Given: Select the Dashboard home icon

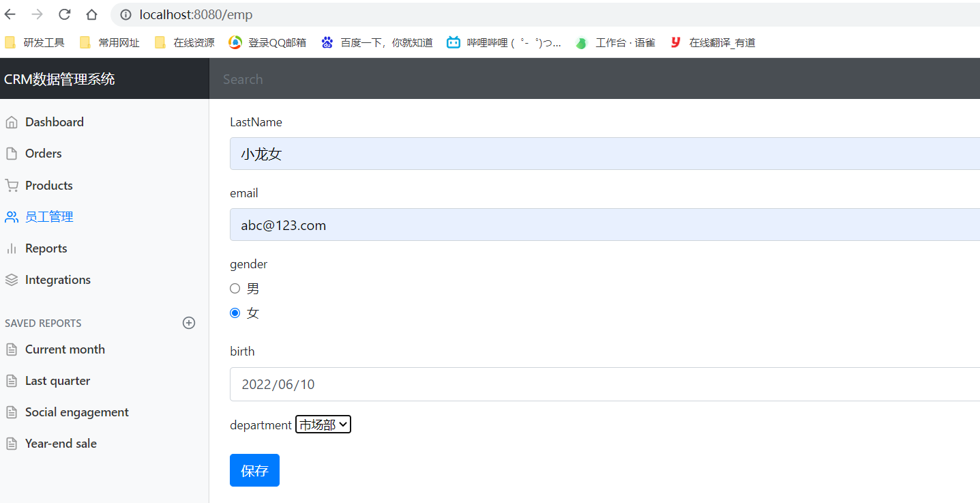Looking at the screenshot, I should 12,121.
